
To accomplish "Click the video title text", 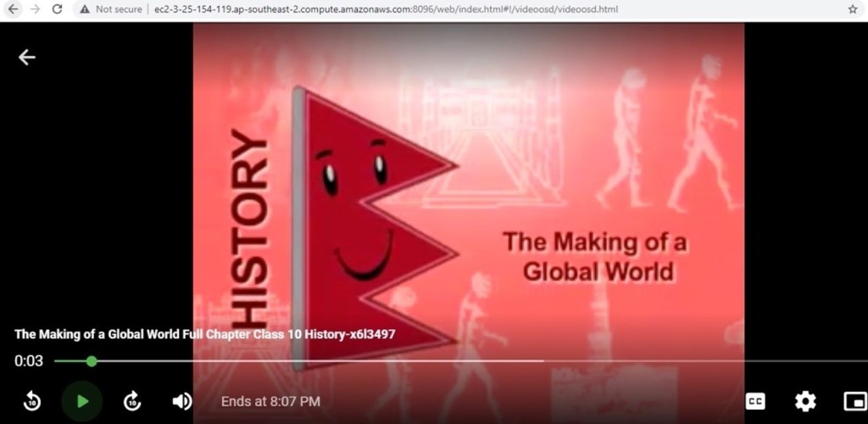I will pyautogui.click(x=205, y=334).
